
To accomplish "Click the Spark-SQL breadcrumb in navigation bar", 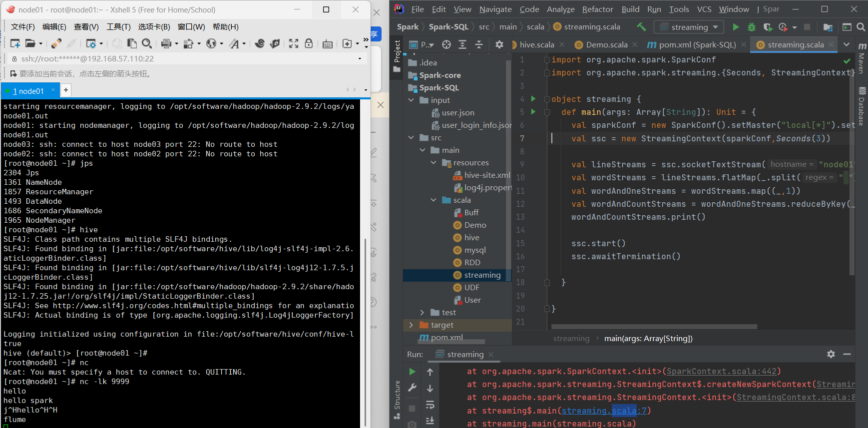I will click(448, 27).
